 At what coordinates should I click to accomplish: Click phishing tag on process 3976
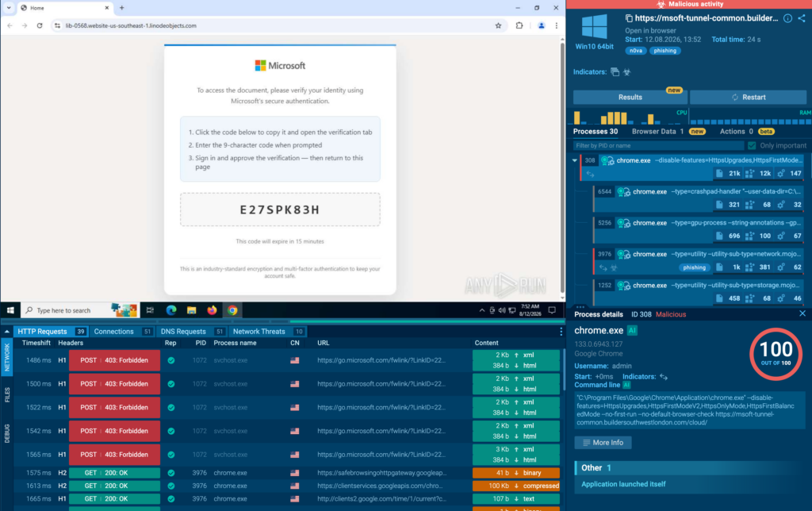pos(694,267)
